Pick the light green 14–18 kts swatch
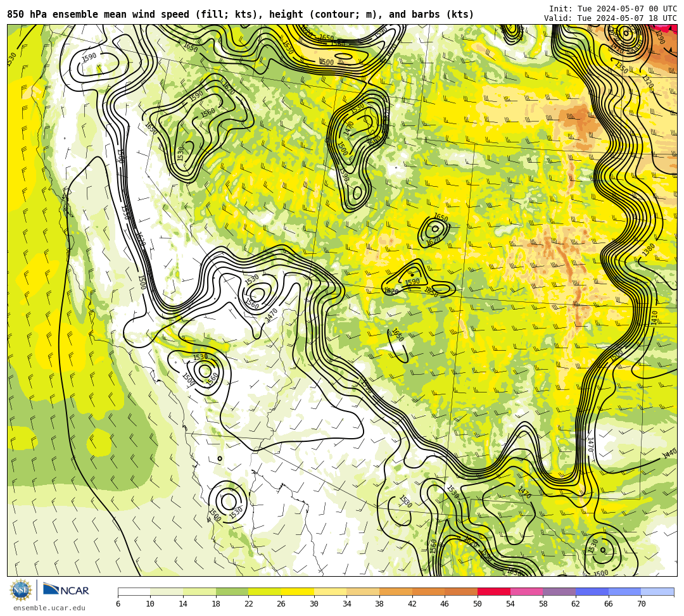This screenshot has width=684, height=616. point(199,591)
